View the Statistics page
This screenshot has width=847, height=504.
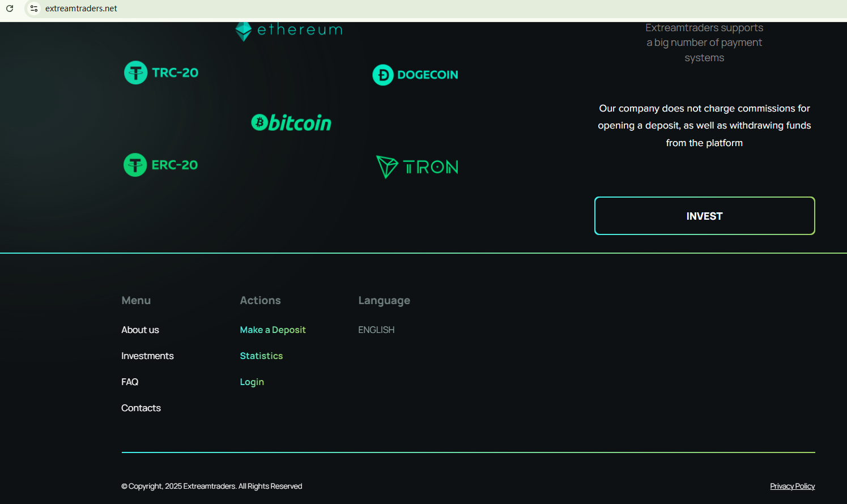[261, 356]
